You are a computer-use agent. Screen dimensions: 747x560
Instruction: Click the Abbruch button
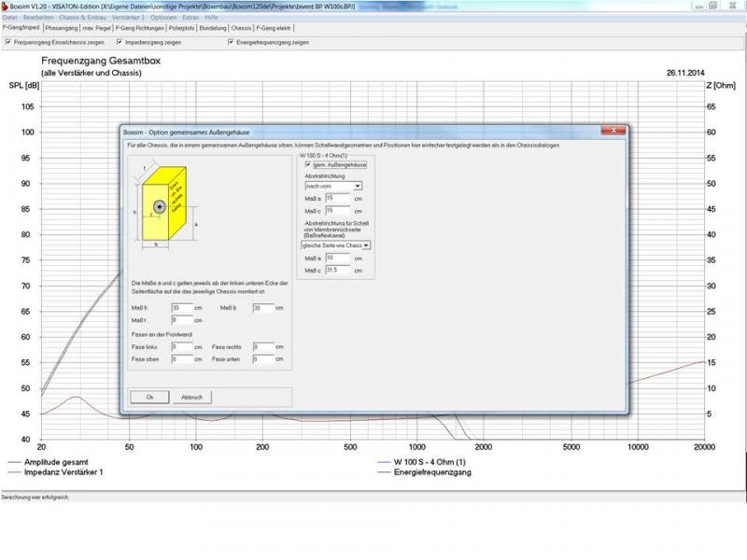pos(193,397)
